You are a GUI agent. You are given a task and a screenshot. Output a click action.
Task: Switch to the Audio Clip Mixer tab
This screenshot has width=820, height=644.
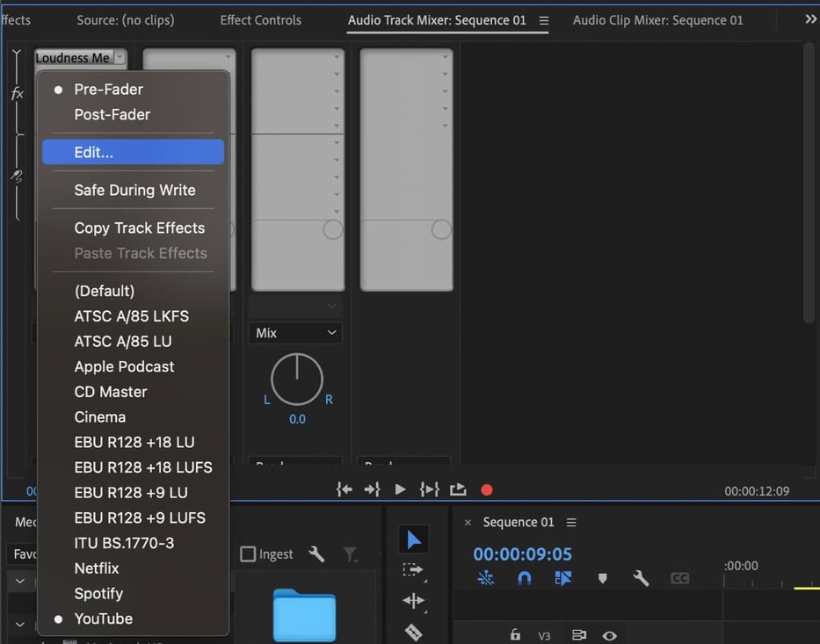[657, 19]
